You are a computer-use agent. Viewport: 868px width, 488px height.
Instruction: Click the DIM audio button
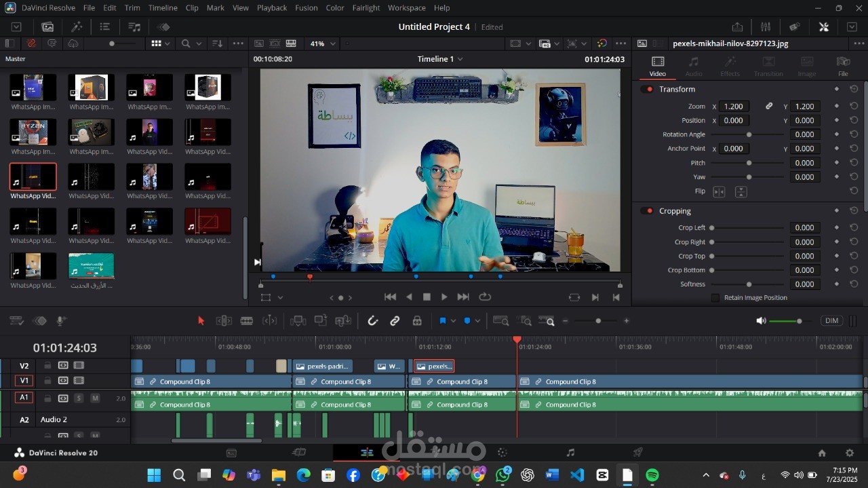click(x=831, y=321)
